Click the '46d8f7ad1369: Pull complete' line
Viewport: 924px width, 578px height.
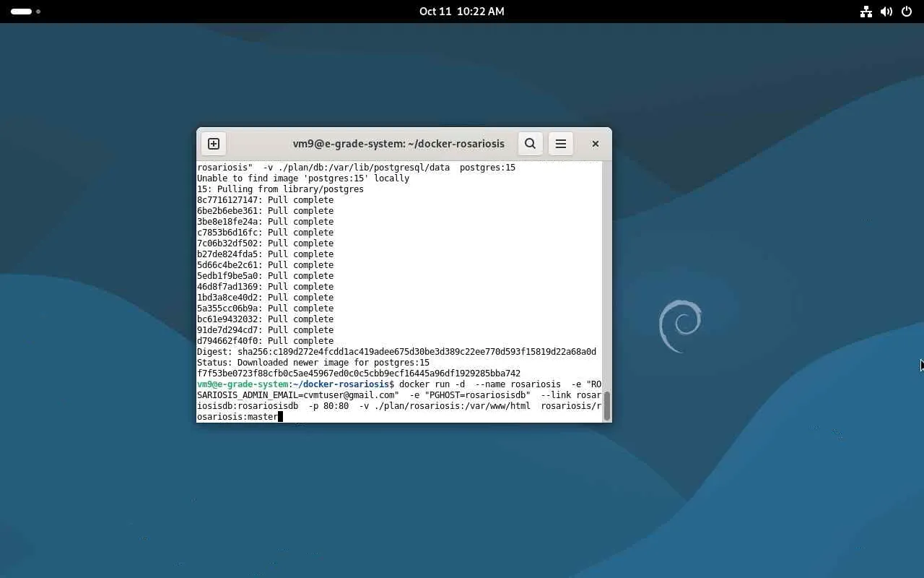point(265,287)
